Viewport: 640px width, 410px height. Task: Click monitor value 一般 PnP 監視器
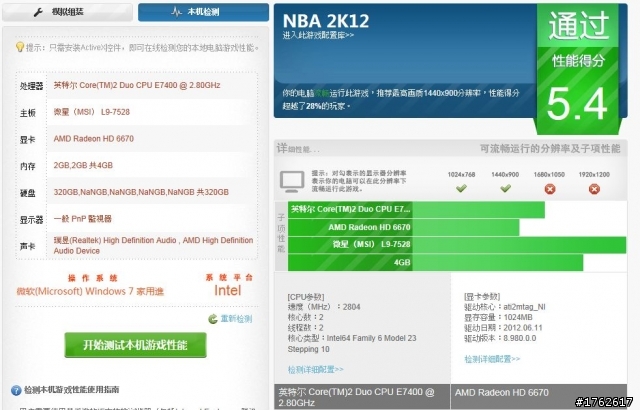82,219
